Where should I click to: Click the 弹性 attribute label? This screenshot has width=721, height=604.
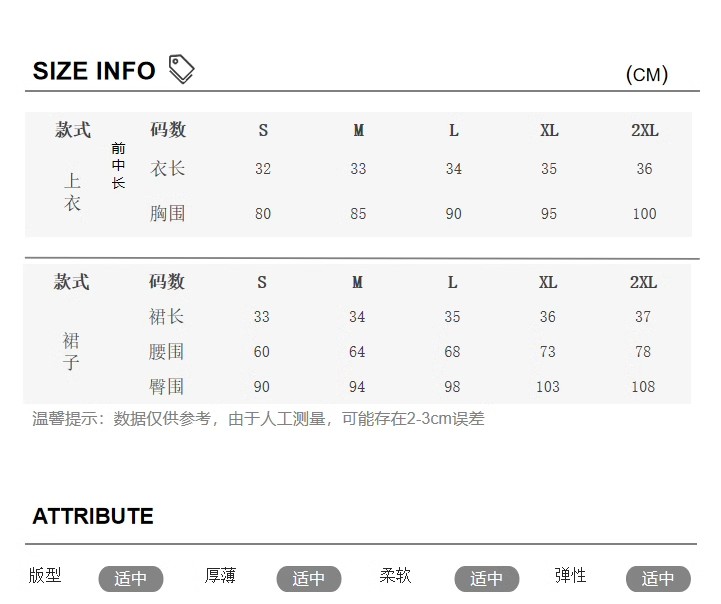pyautogui.click(x=571, y=576)
